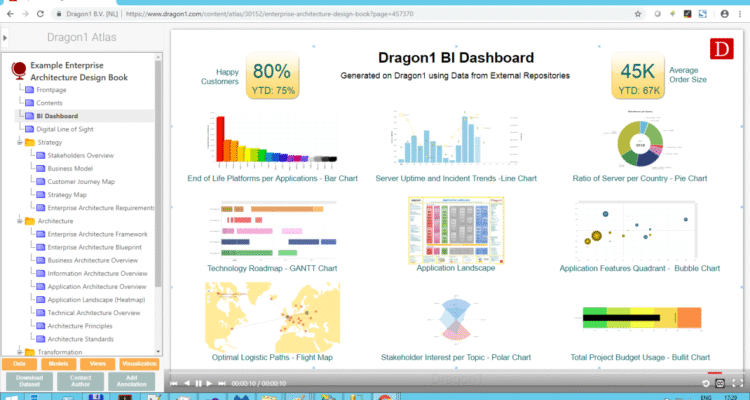This screenshot has height=400, width=750.
Task: Click browser forward arrow
Action: pos(25,14)
